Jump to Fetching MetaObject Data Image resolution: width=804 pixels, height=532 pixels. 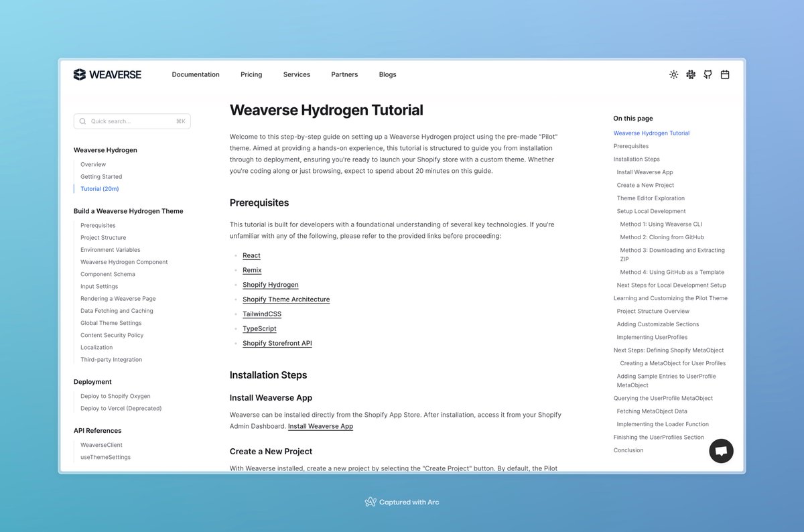pos(652,411)
